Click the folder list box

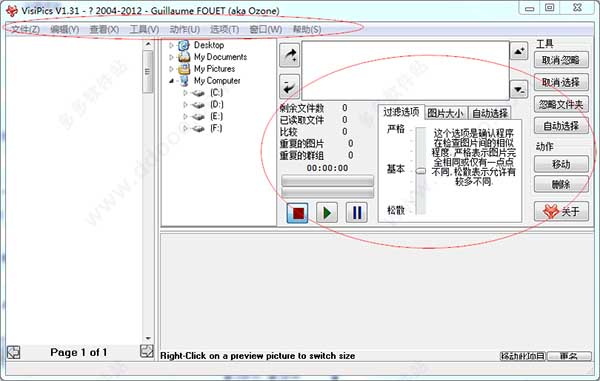point(406,71)
